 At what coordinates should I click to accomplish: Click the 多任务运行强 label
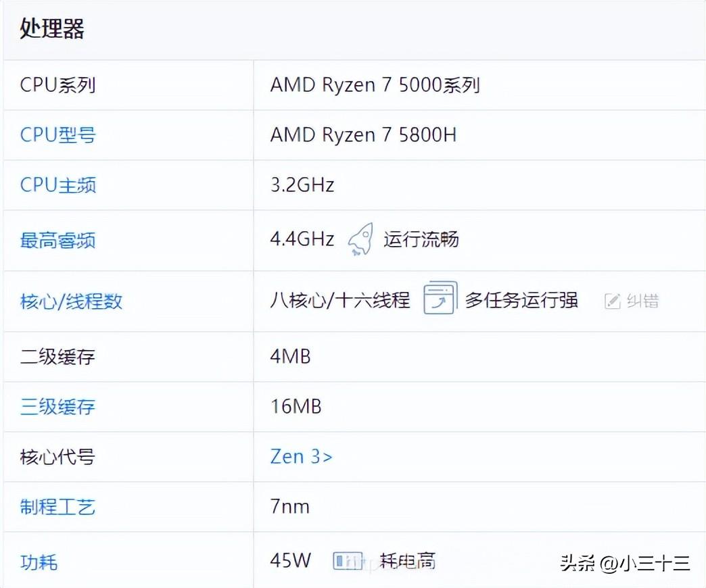point(521,300)
